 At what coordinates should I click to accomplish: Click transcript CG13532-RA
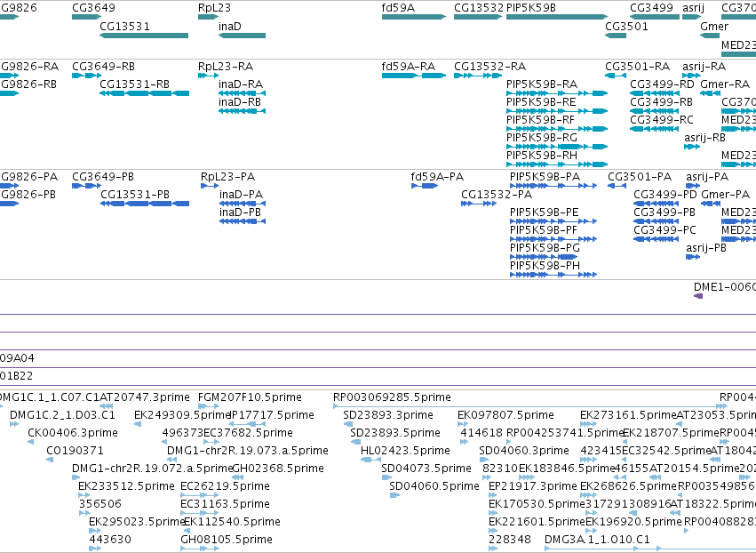478,76
